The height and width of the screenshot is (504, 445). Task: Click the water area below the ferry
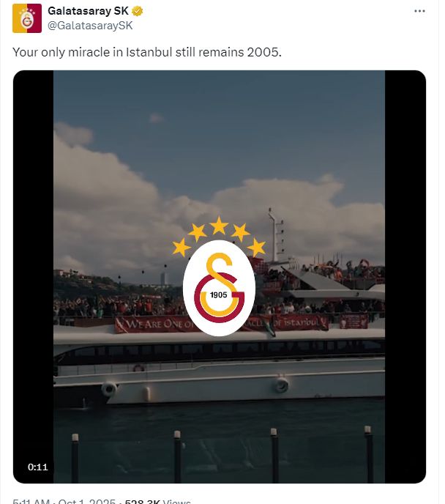[220, 444]
